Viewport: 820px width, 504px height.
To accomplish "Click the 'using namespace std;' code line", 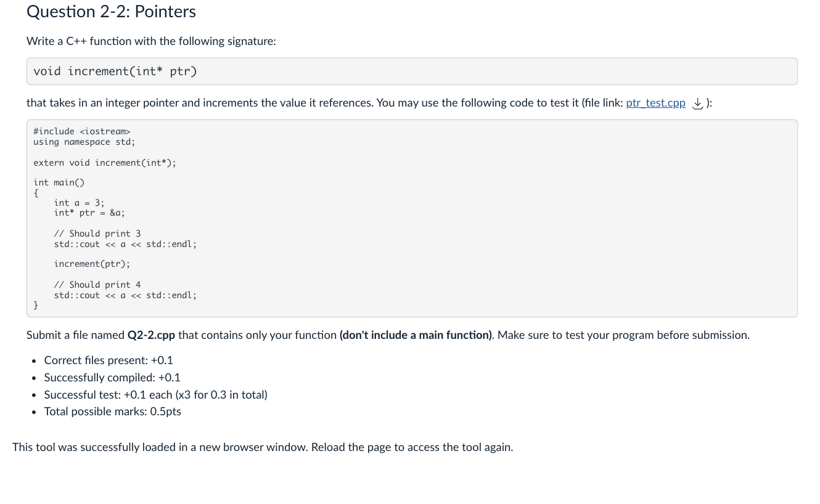I will [84, 142].
